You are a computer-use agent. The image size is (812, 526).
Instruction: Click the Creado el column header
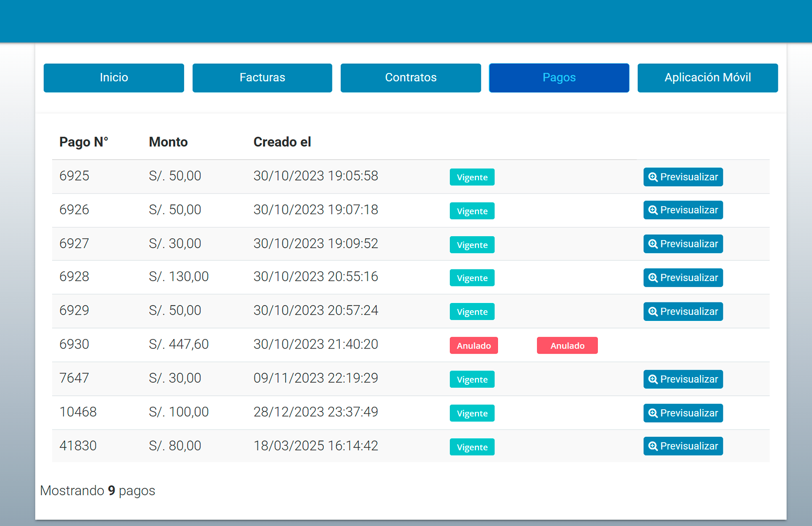282,142
